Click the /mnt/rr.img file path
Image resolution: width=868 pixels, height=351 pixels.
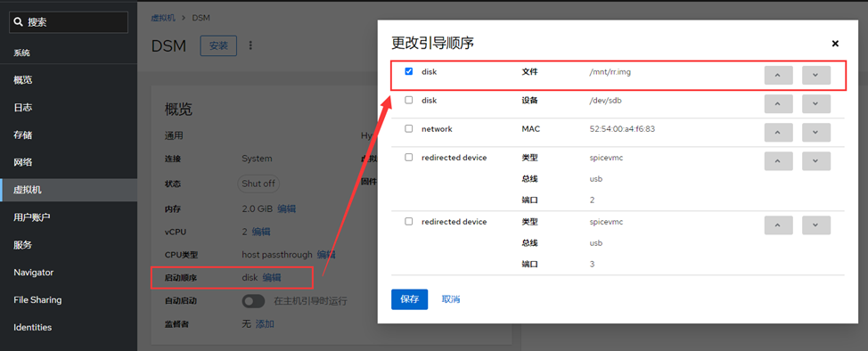pos(610,71)
